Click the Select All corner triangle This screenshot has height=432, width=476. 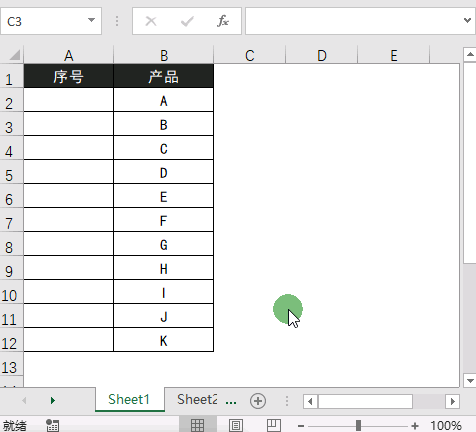[x=14, y=55]
